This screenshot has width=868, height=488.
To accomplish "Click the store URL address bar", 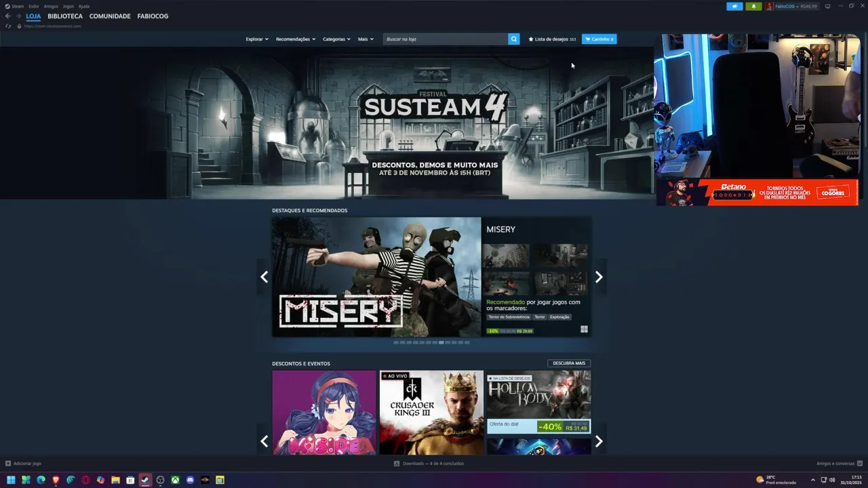I will pos(53,26).
